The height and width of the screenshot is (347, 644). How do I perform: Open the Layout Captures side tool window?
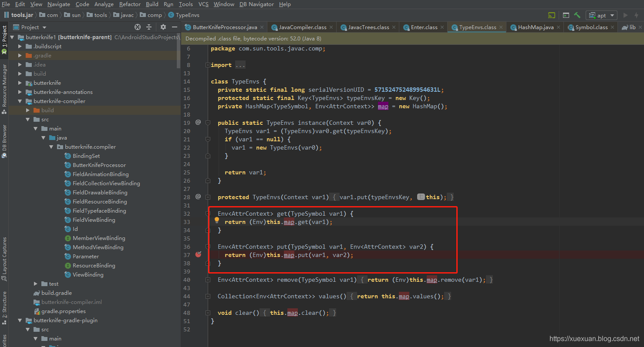coord(4,259)
